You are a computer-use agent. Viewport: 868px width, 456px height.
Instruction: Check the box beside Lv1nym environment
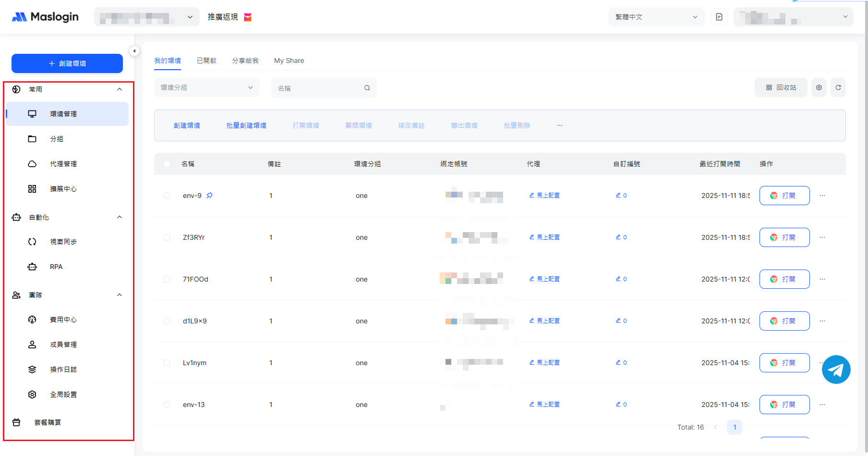tap(167, 363)
